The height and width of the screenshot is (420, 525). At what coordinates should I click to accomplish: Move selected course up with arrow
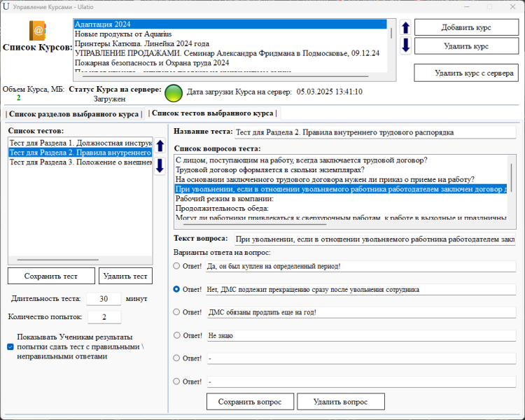(x=405, y=28)
